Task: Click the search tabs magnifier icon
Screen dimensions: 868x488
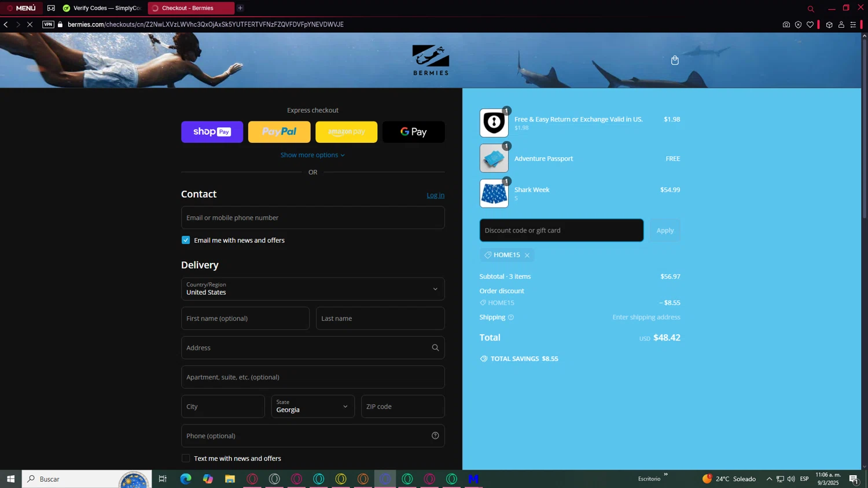Action: pos(811,9)
